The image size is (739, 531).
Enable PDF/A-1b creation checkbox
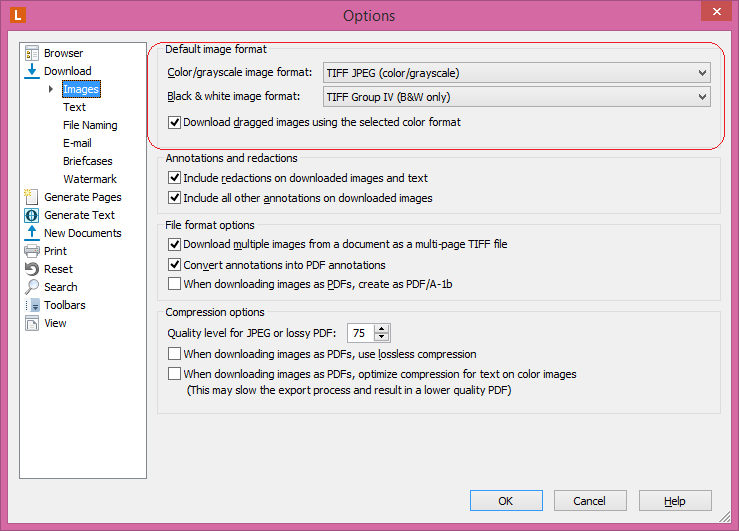point(175,284)
